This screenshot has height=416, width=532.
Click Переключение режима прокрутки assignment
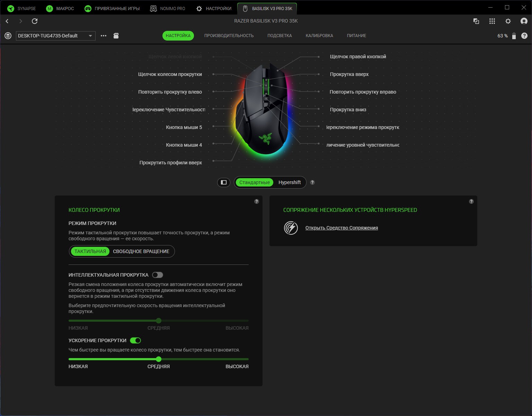[x=363, y=127]
